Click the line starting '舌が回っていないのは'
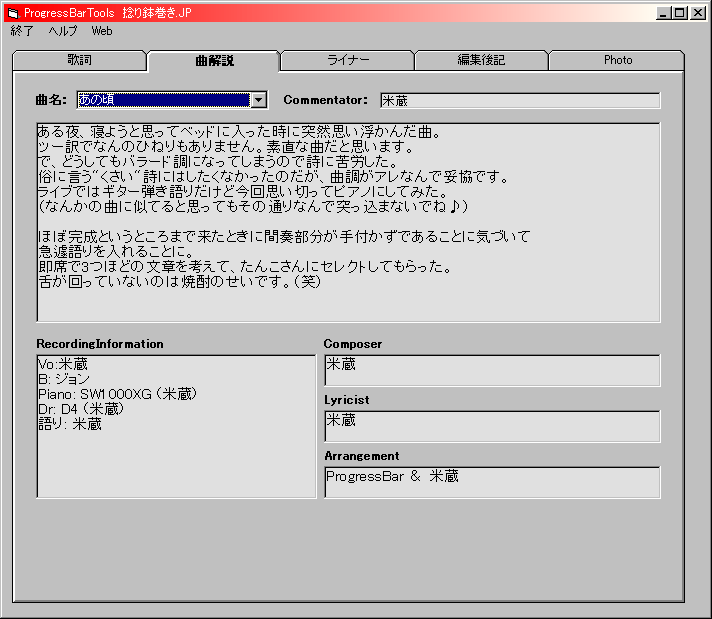 pyautogui.click(x=180, y=282)
